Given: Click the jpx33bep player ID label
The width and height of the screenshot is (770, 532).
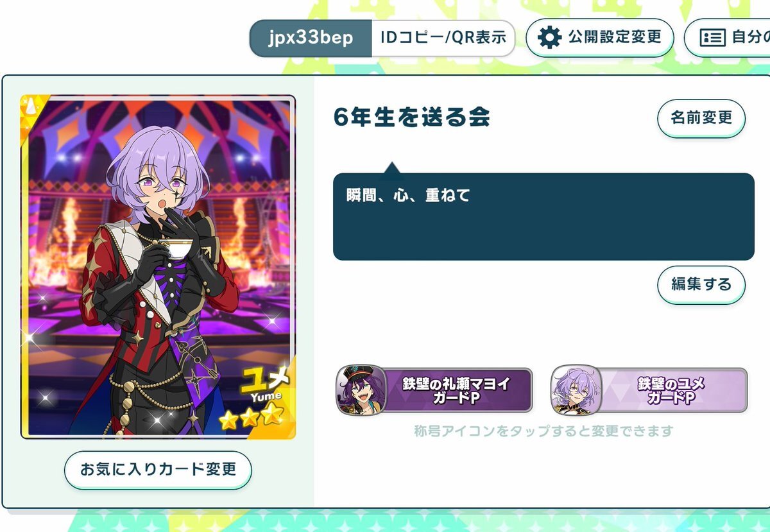Looking at the screenshot, I should point(311,38).
